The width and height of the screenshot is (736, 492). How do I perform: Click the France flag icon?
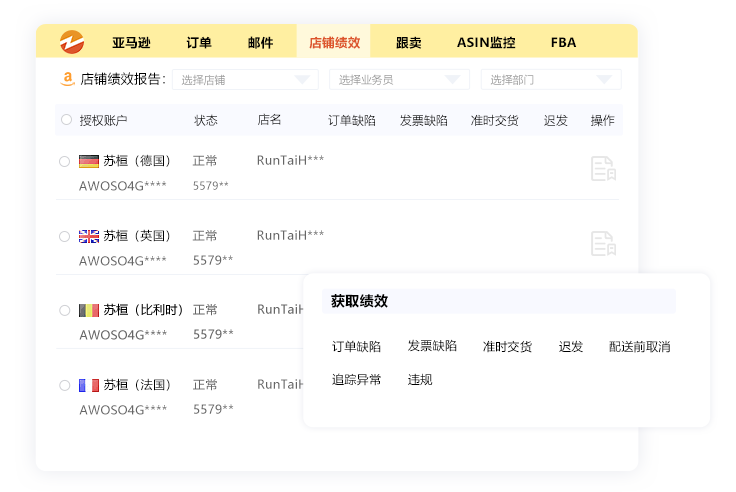coord(89,385)
